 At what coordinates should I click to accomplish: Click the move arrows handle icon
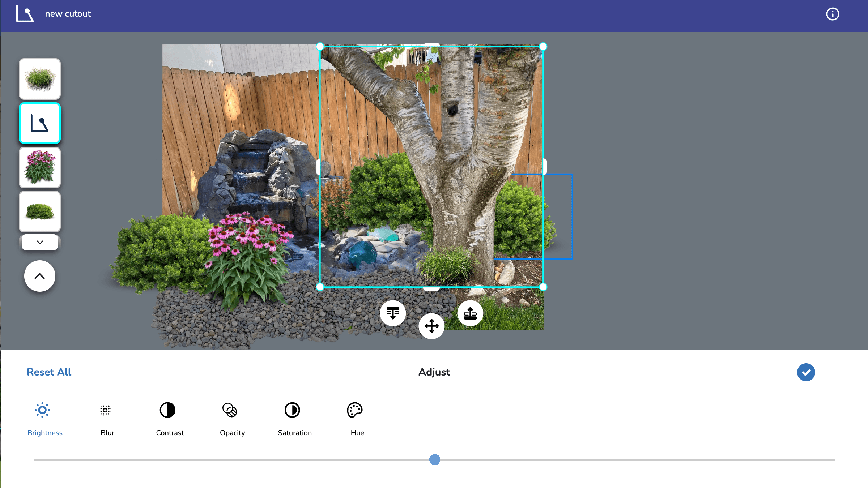431,326
